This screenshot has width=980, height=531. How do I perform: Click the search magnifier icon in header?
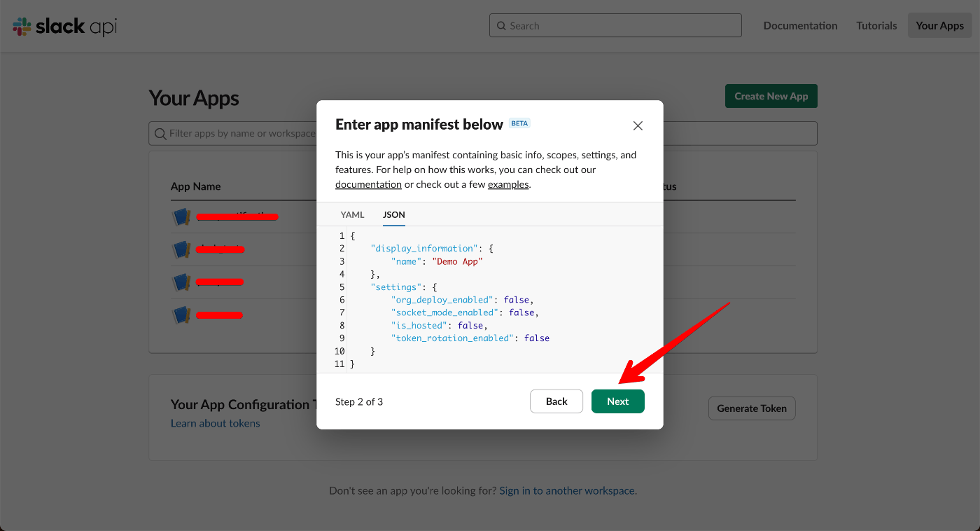coord(501,26)
